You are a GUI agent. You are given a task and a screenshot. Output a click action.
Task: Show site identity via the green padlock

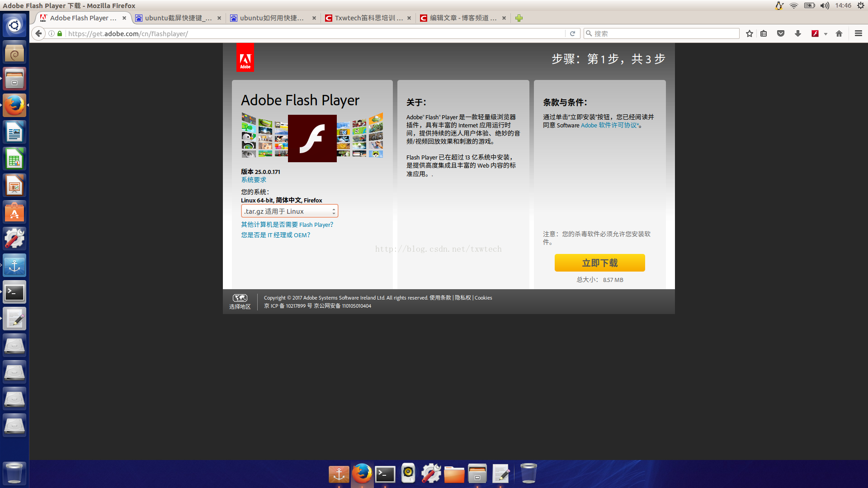pyautogui.click(x=60, y=33)
